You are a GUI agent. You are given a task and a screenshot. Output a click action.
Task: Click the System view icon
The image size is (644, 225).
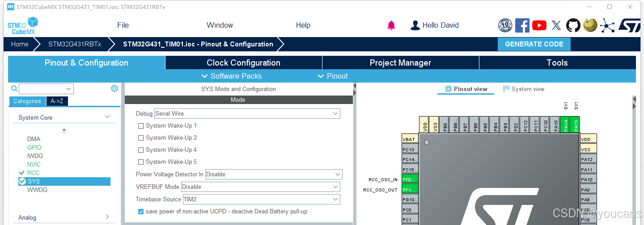pyautogui.click(x=506, y=89)
